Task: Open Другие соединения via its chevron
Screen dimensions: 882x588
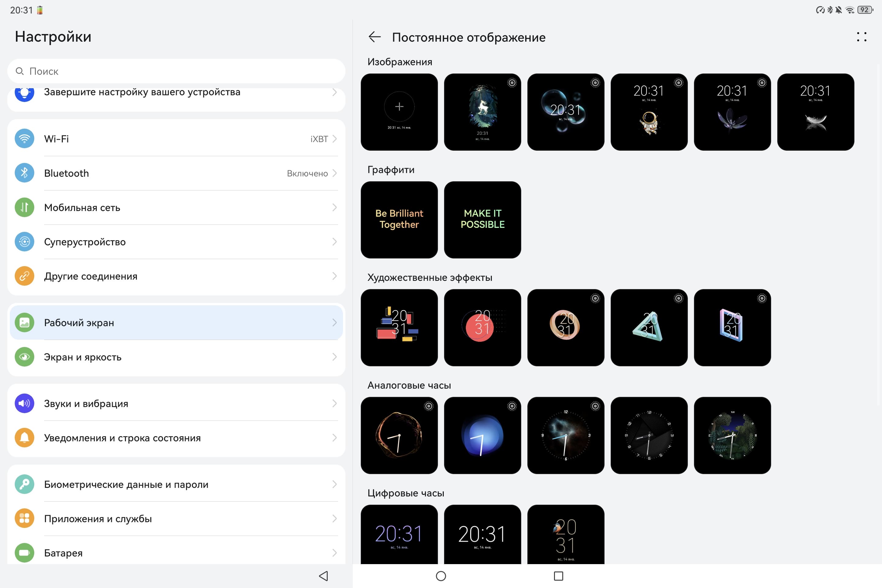Action: click(334, 276)
